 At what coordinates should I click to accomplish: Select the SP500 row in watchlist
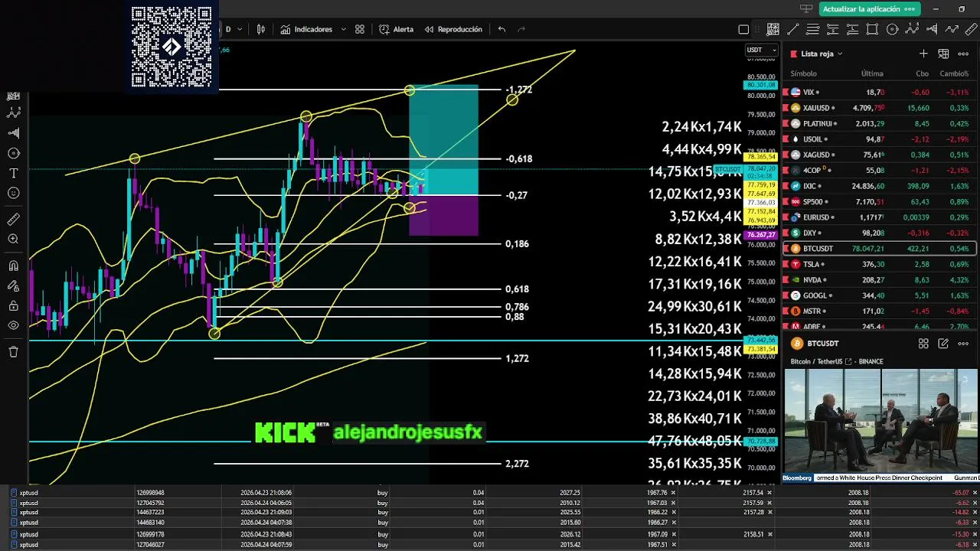tap(879, 202)
